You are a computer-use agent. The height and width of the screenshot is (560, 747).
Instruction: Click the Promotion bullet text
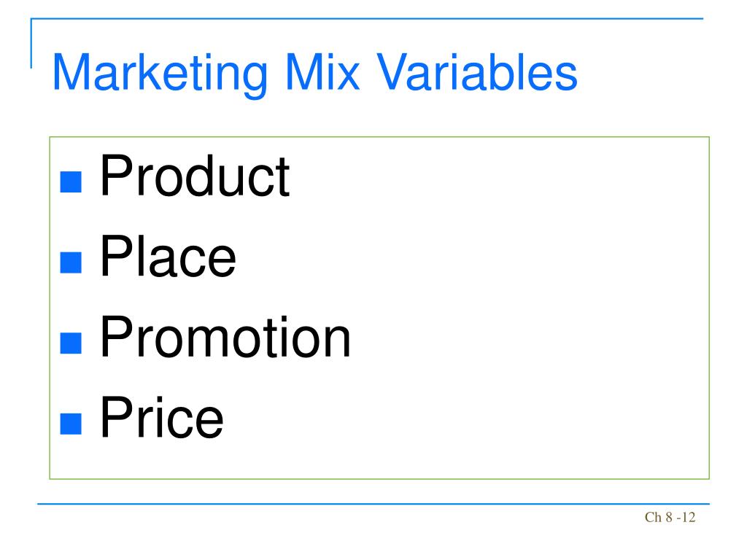pos(225,337)
